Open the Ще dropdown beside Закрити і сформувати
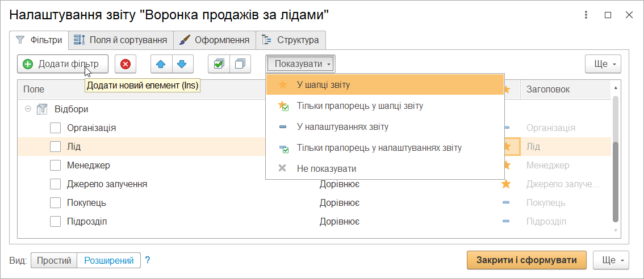644x279 pixels. 610,260
